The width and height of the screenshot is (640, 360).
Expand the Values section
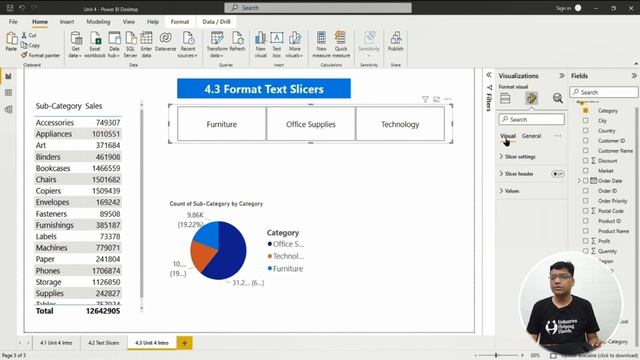(x=501, y=191)
